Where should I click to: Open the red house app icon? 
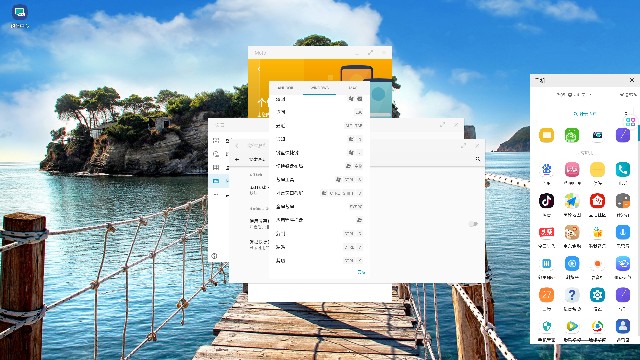coord(597,201)
